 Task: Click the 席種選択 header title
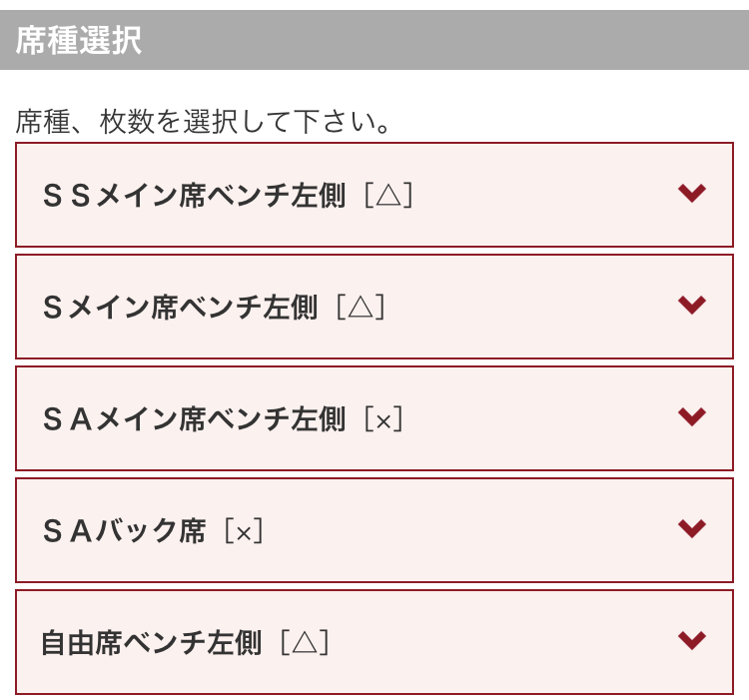78,41
